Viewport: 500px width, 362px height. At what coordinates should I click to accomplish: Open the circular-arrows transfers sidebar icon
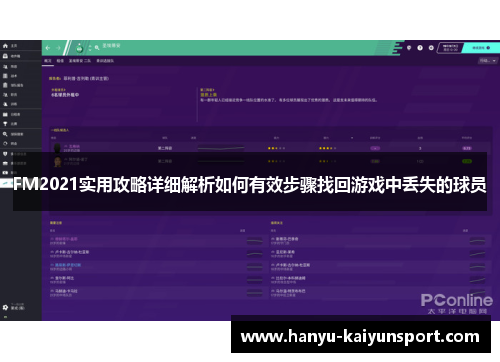(5, 143)
